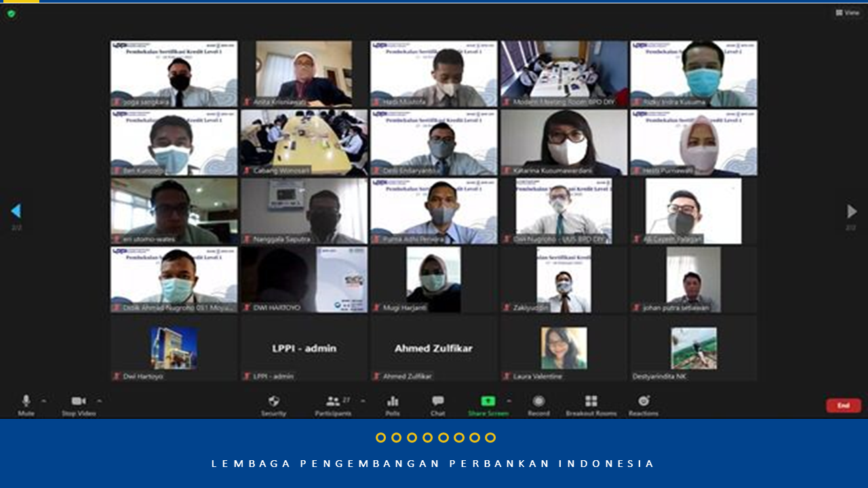
Task: Stop Video with the camera toggle
Action: point(79,405)
